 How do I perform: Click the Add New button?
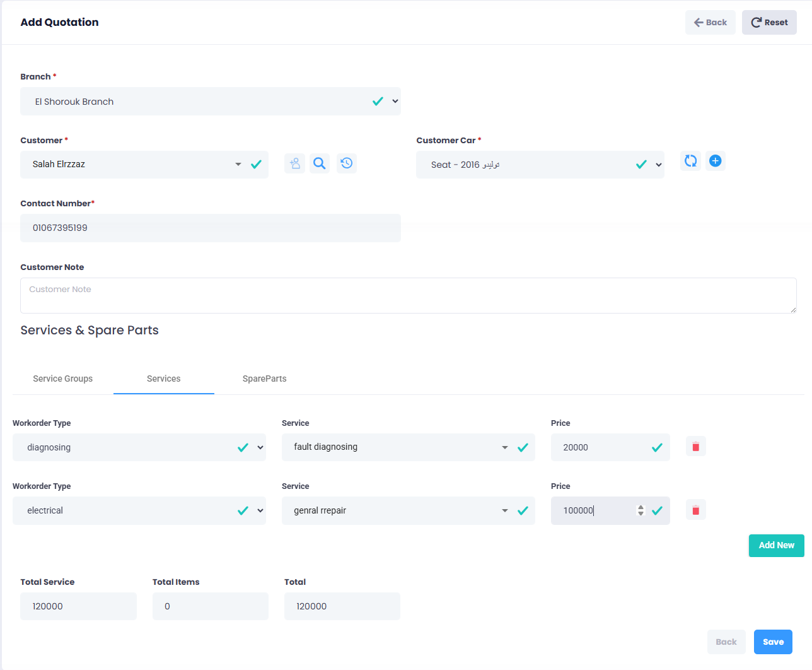point(776,546)
